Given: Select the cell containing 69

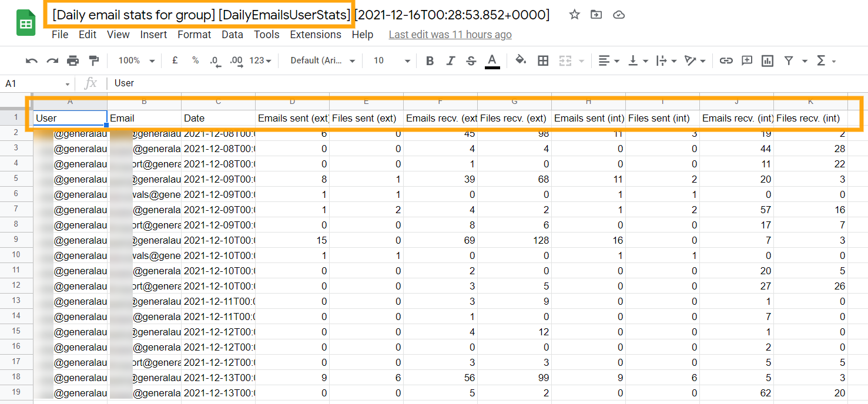Looking at the screenshot, I should click(x=440, y=240).
